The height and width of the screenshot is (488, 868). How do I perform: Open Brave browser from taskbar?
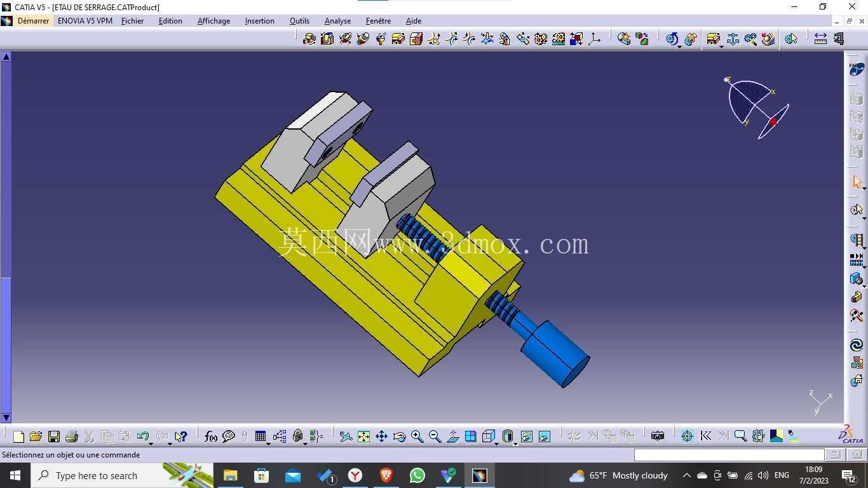coord(386,475)
